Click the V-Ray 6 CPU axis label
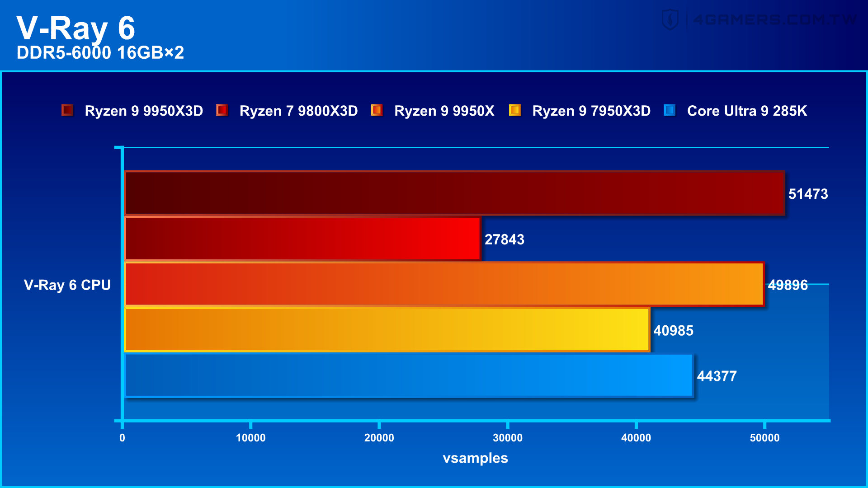 [x=67, y=285]
